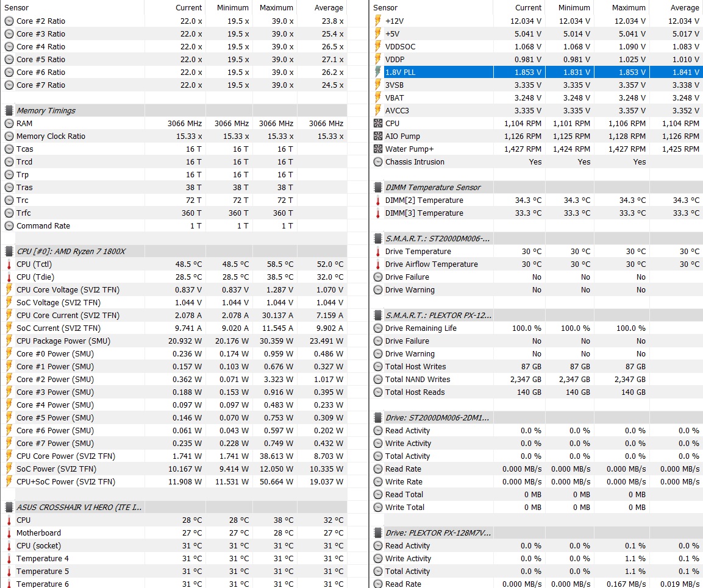Select the Memory Timings group row
Viewport: 703px width, 588px height.
pos(174,111)
